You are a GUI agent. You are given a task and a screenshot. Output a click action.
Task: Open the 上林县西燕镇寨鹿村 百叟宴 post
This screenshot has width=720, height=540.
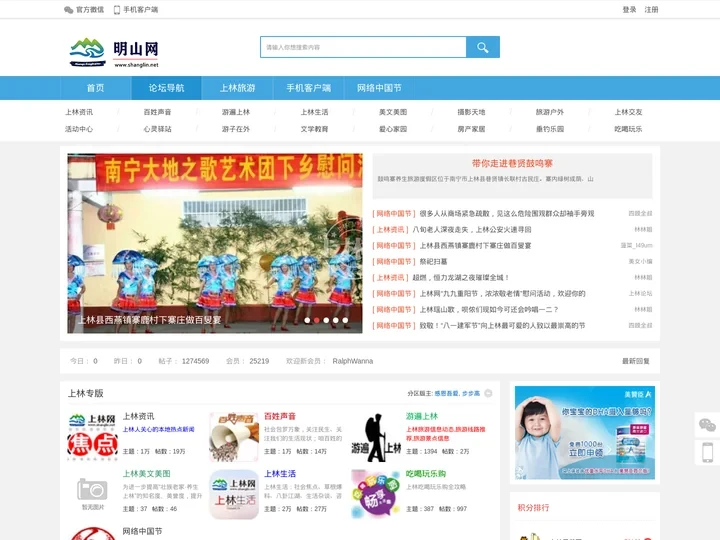point(475,246)
